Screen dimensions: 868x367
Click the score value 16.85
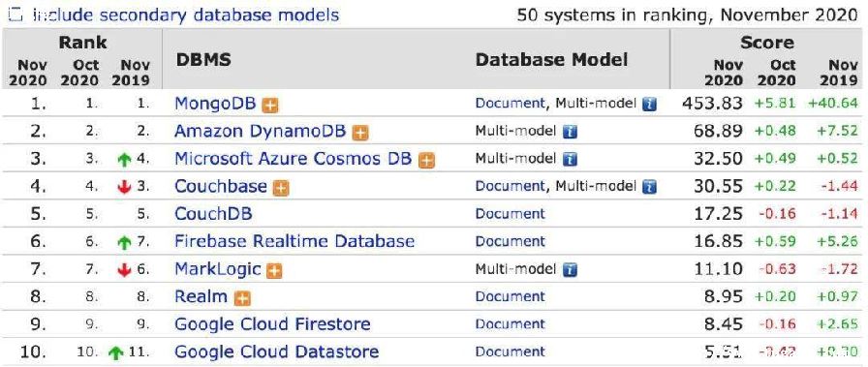tap(718, 241)
